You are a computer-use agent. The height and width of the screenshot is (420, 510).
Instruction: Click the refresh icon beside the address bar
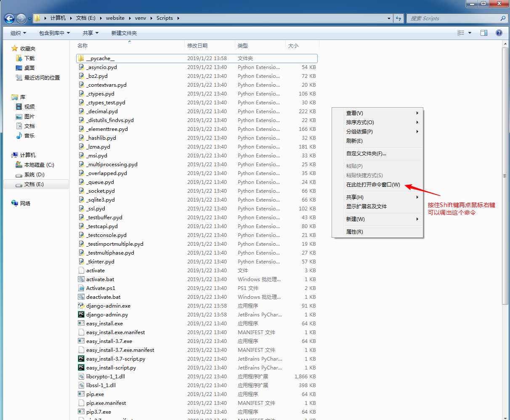coord(398,19)
